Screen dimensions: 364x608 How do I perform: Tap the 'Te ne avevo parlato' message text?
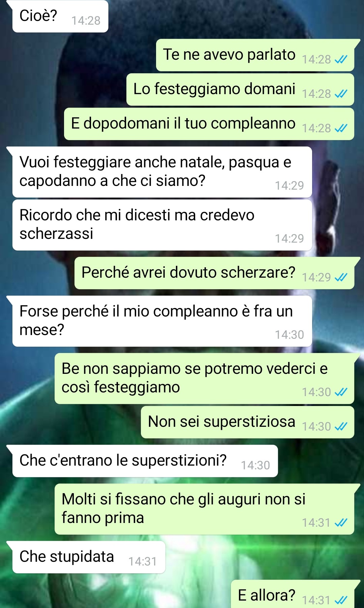click(229, 55)
